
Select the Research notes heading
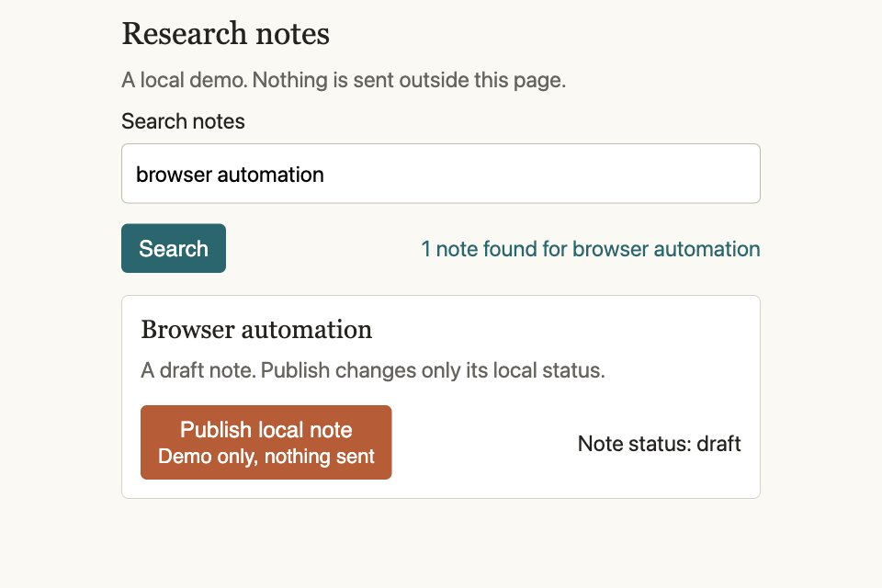pos(226,34)
